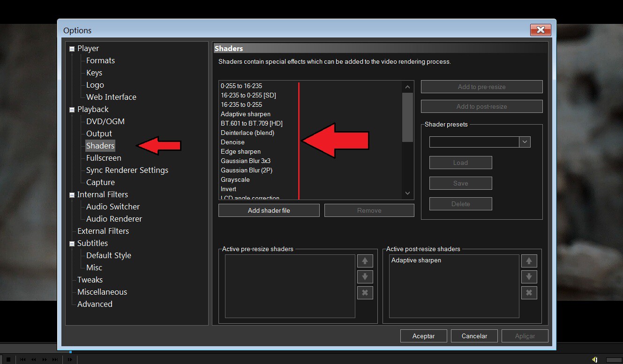Image resolution: width=623 pixels, height=364 pixels.
Task: Collapse the Playback tree branch
Action: [x=72, y=109]
